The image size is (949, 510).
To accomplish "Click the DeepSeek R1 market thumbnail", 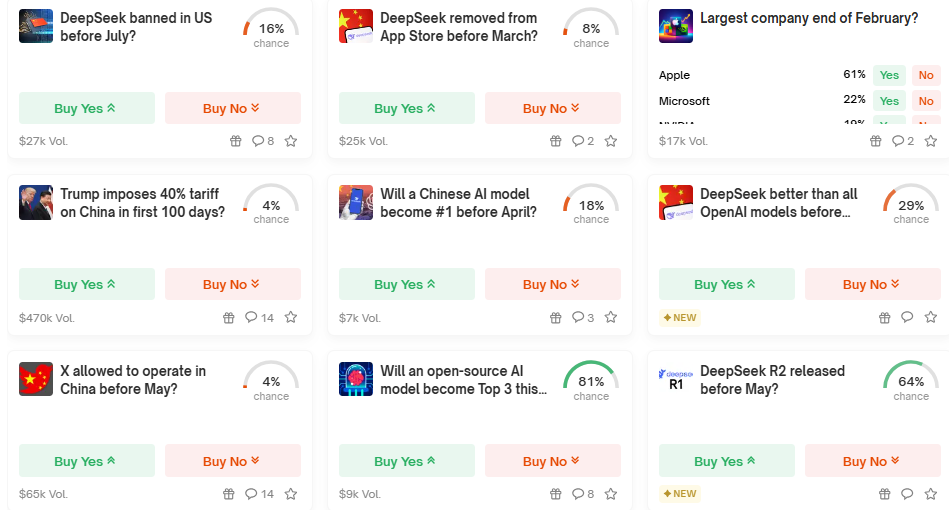I will [676, 379].
